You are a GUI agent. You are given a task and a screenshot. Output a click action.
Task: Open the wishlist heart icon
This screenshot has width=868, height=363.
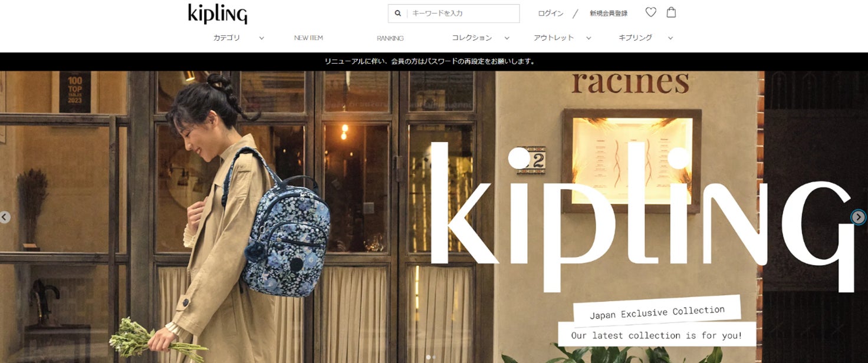tap(651, 12)
